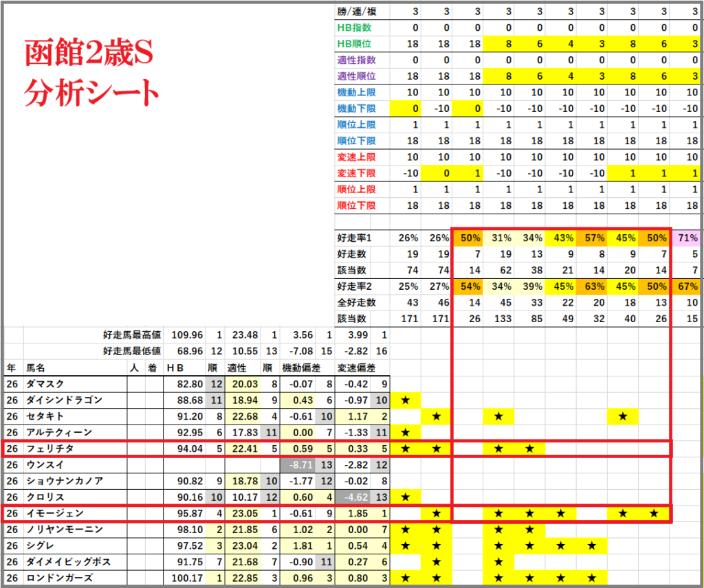Select the 適性指数 row label
Image resolution: width=704 pixels, height=588 pixels.
click(357, 60)
